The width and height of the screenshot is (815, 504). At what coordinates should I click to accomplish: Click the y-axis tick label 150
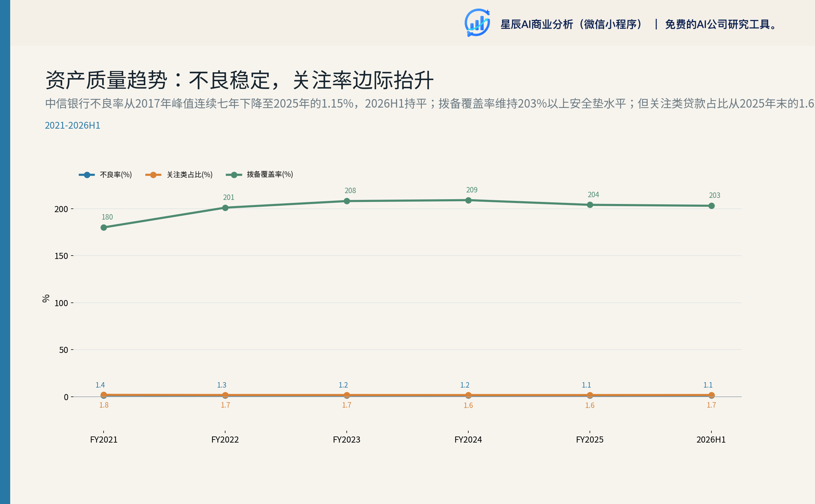(x=61, y=256)
